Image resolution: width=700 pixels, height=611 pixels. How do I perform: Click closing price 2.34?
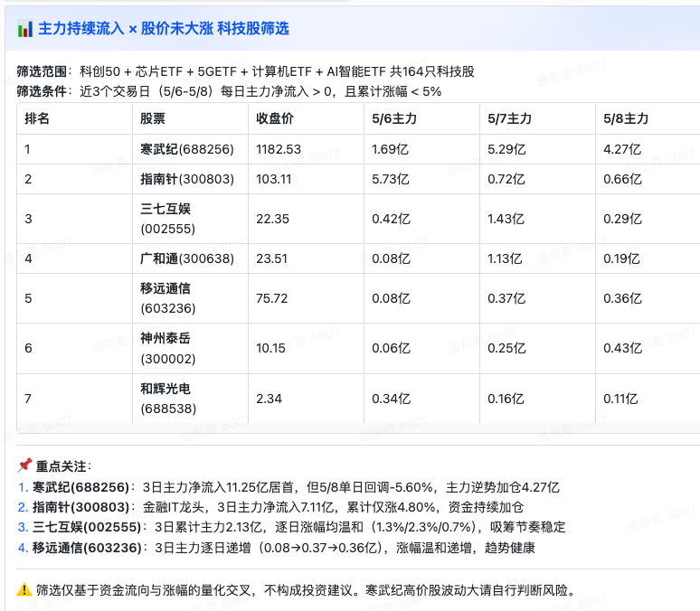269,399
